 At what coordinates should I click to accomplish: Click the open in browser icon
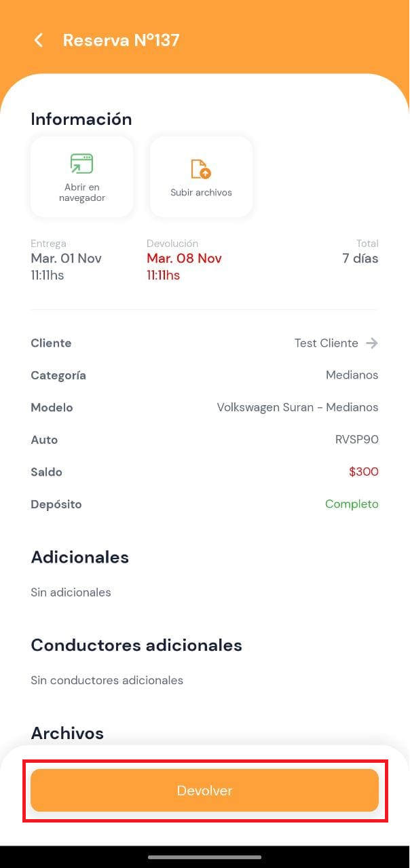tap(81, 164)
